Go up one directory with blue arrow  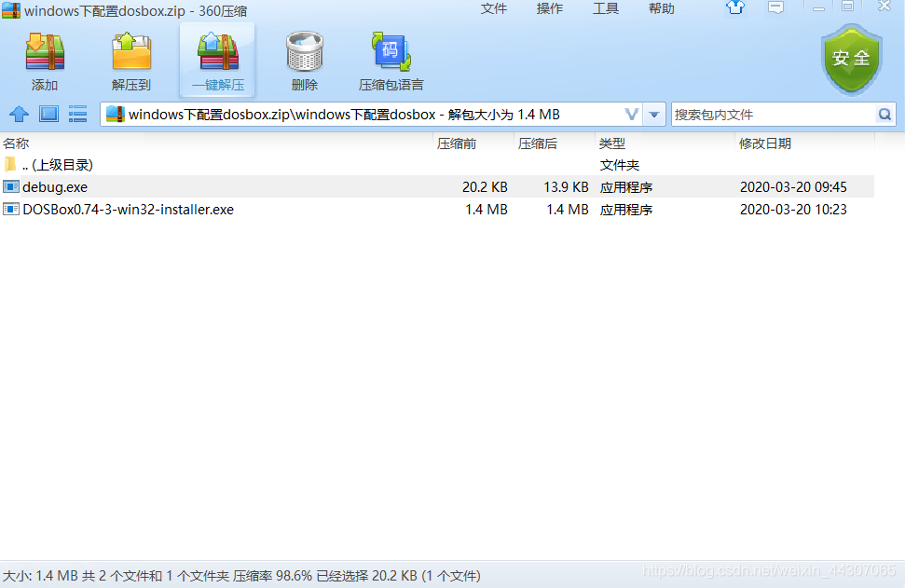19,114
